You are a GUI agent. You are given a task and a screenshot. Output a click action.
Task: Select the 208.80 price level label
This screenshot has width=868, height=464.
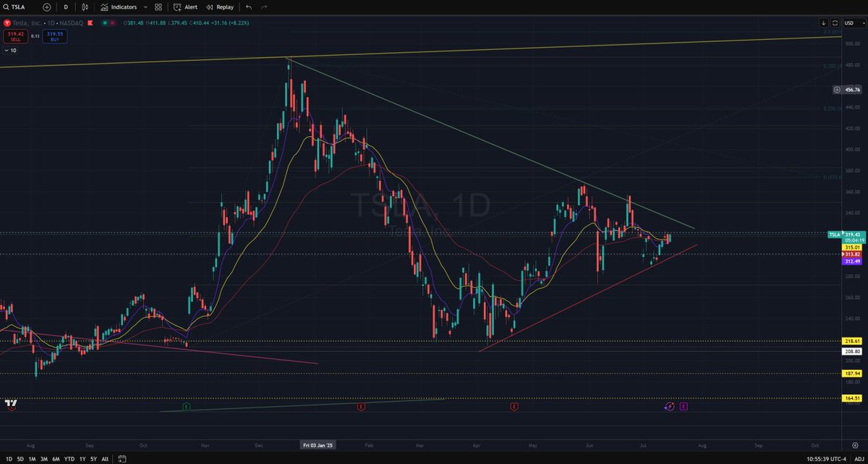tap(851, 351)
